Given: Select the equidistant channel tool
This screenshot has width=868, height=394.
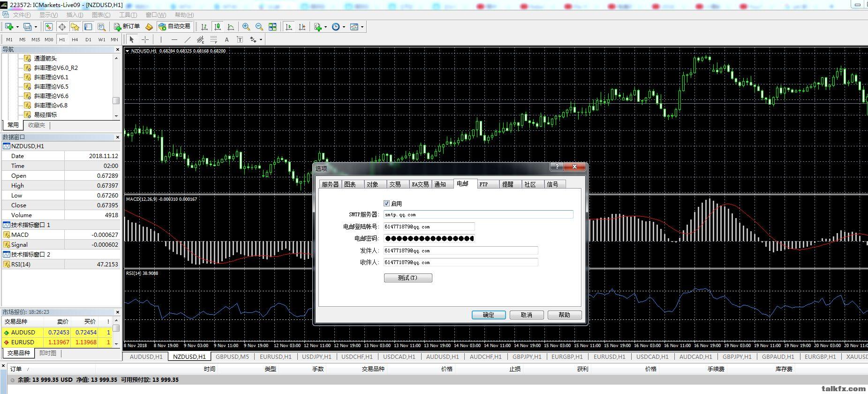Looking at the screenshot, I should (200, 40).
